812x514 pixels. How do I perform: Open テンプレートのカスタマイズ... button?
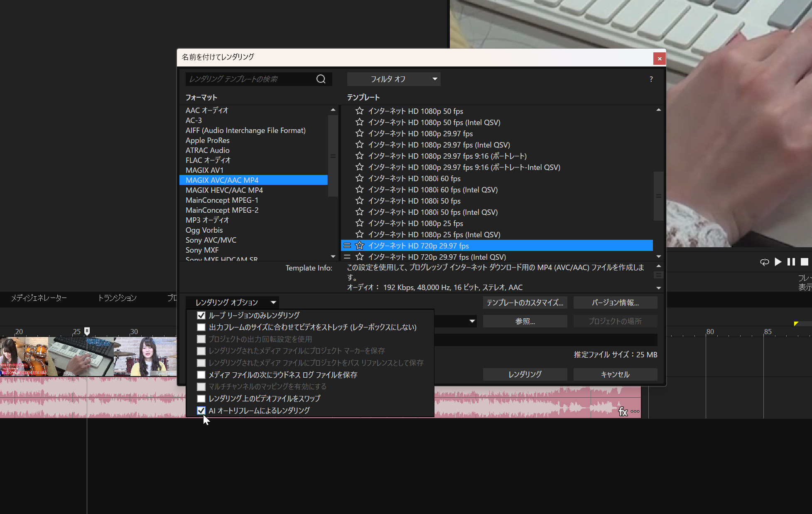[525, 302]
